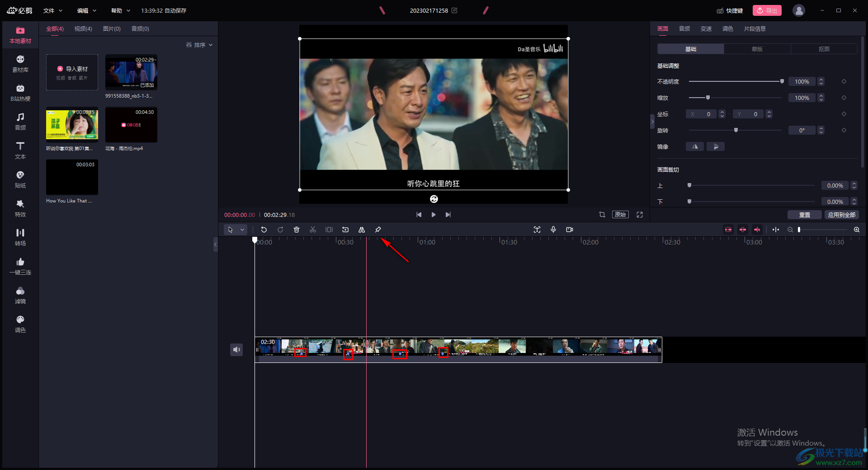Click the freeze frame timeline icon
868x470 pixels.
pyautogui.click(x=329, y=230)
